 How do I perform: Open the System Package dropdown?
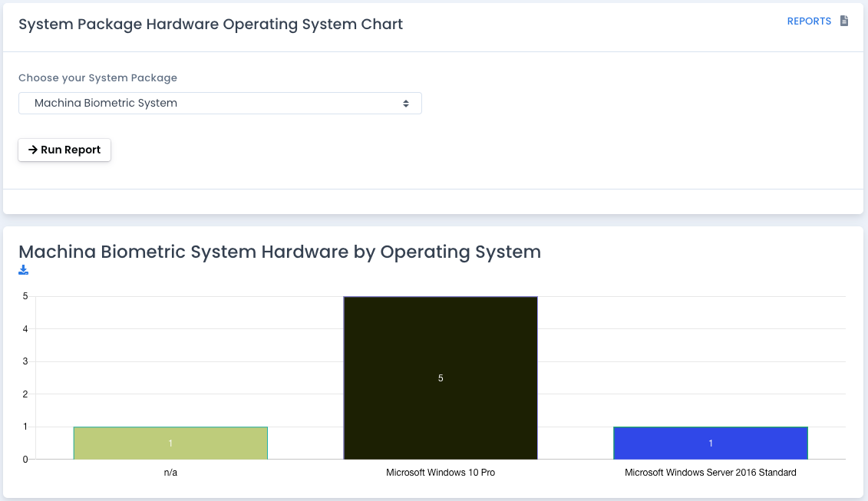point(220,104)
